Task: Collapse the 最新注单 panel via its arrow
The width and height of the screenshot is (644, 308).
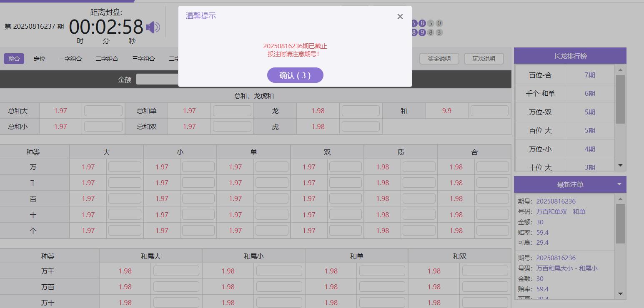Action: 619,184
